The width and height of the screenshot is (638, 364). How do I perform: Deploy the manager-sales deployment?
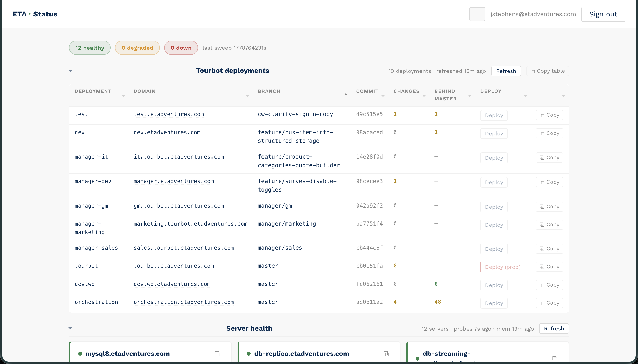pyautogui.click(x=494, y=249)
